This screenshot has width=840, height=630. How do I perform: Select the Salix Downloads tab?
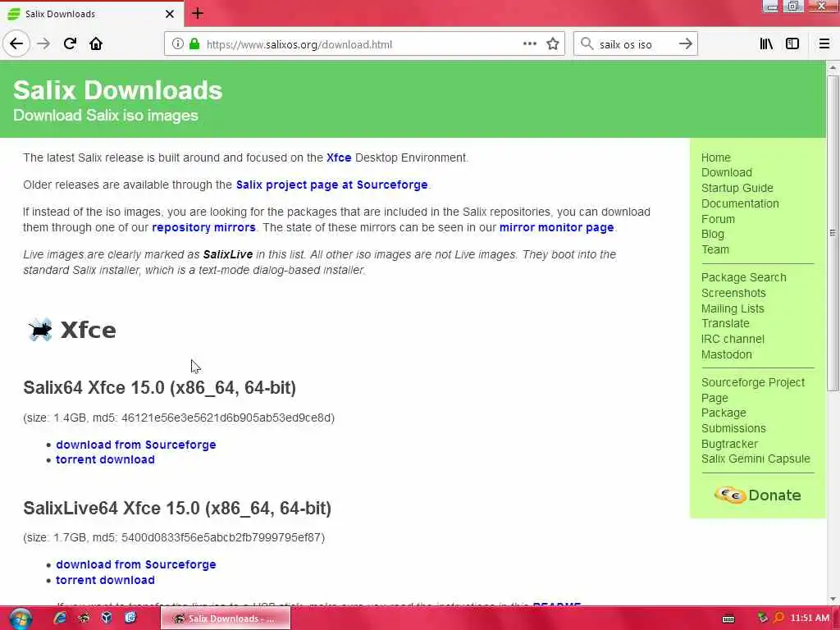pos(92,14)
